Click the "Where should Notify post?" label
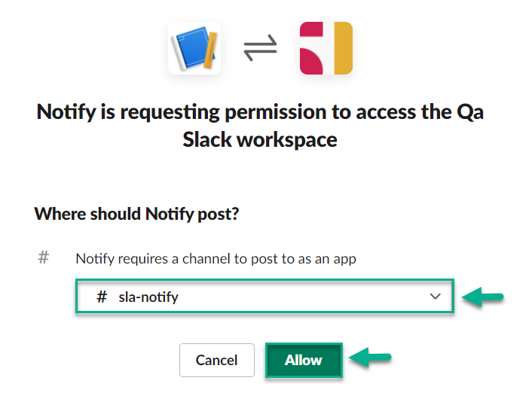532x402 pixels. click(x=136, y=215)
